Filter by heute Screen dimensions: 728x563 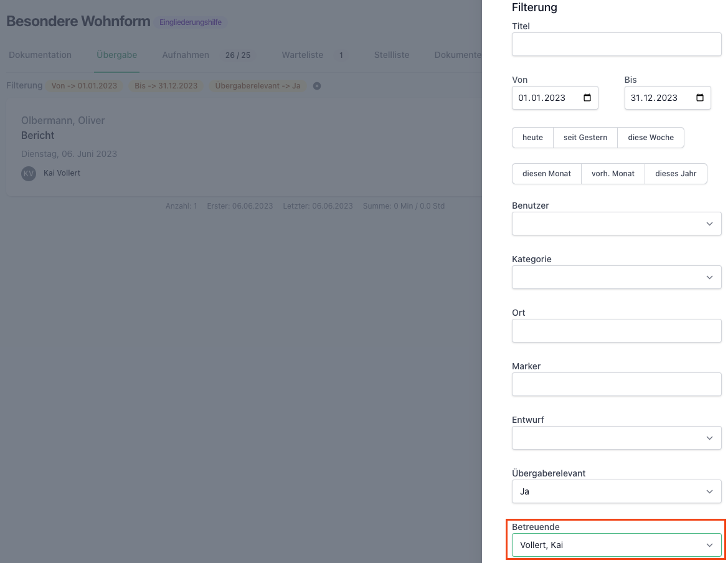(532, 138)
